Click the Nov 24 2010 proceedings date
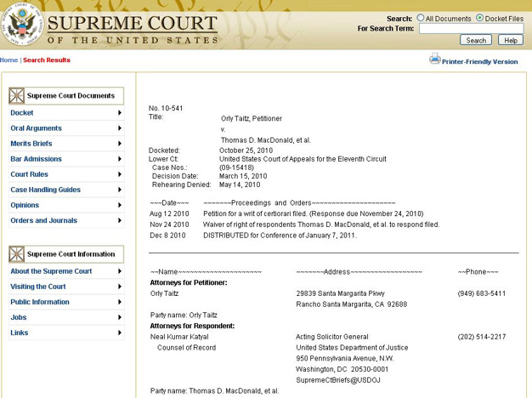Screen dimensions: 532x398 [169, 225]
